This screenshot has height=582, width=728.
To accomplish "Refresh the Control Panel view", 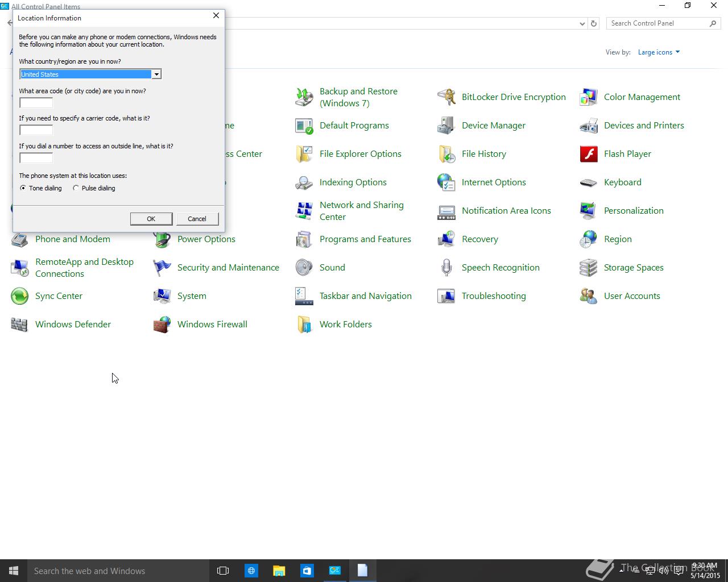I will click(594, 23).
